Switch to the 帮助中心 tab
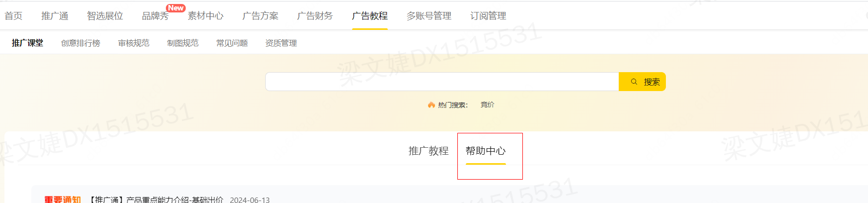868x203 pixels. [486, 151]
